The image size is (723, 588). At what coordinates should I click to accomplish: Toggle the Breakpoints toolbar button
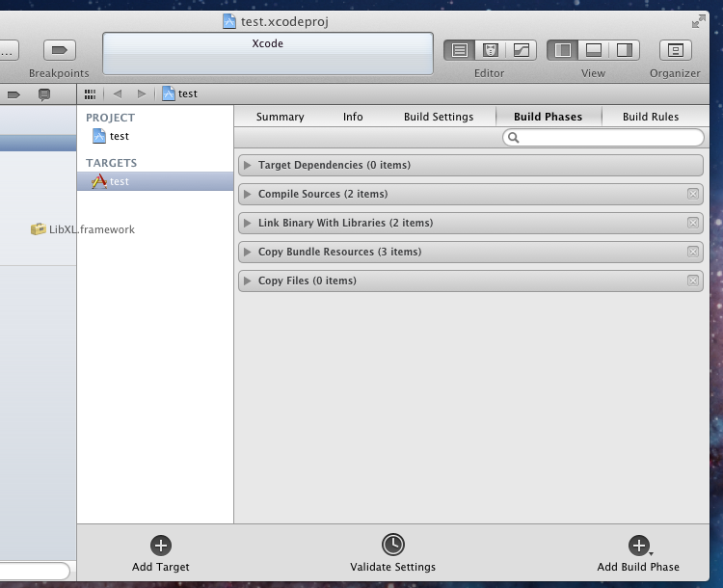60,50
